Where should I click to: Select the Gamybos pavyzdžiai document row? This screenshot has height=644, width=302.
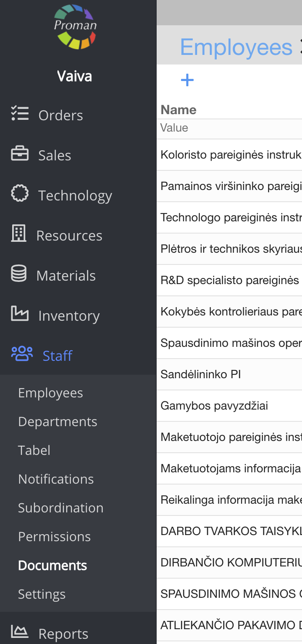point(214,406)
